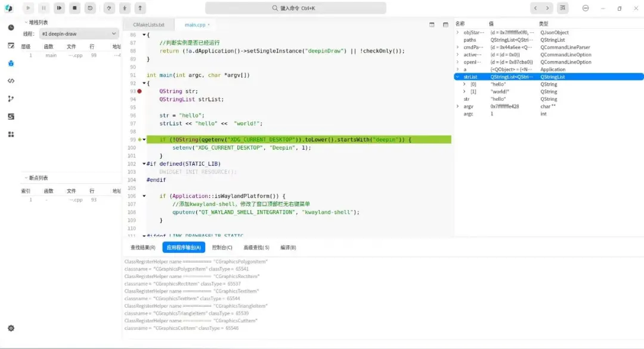Continue execution from the breakpoint

[59, 8]
